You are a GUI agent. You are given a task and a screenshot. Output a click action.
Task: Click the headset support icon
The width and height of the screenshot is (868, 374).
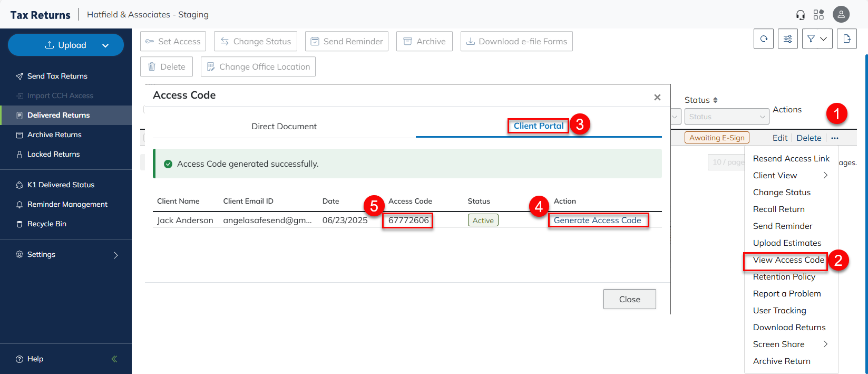(801, 15)
